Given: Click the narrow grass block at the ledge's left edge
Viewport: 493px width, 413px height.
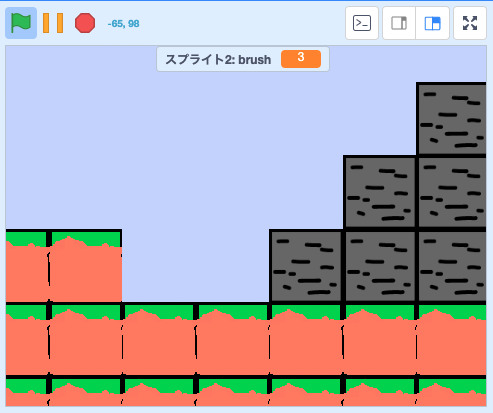Looking at the screenshot, I should [x=27, y=266].
